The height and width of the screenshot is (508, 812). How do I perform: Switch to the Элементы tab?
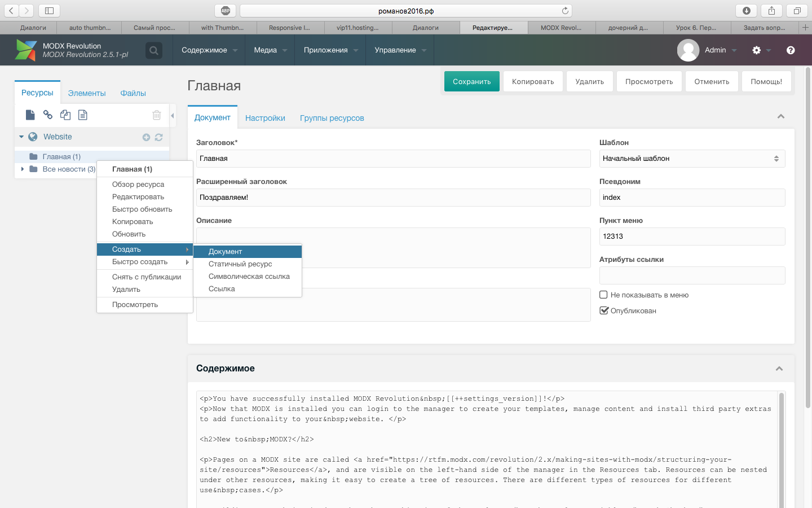pos(87,93)
